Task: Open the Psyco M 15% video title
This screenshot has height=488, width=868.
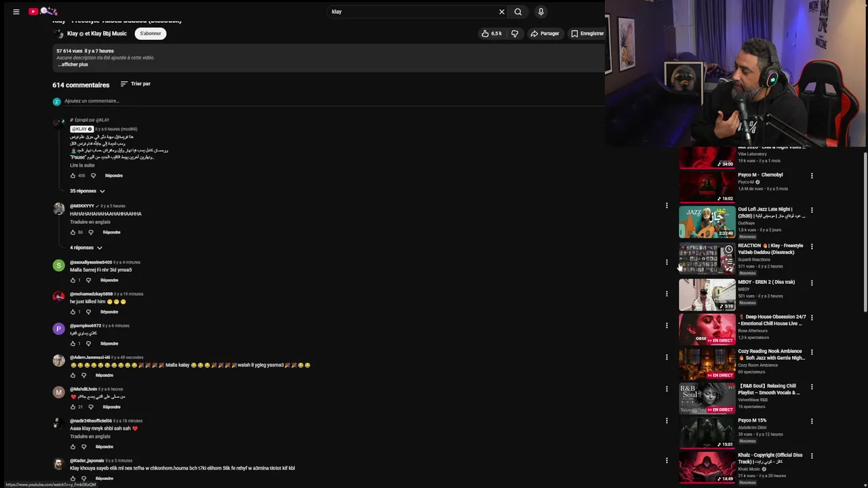Action: [752, 420]
